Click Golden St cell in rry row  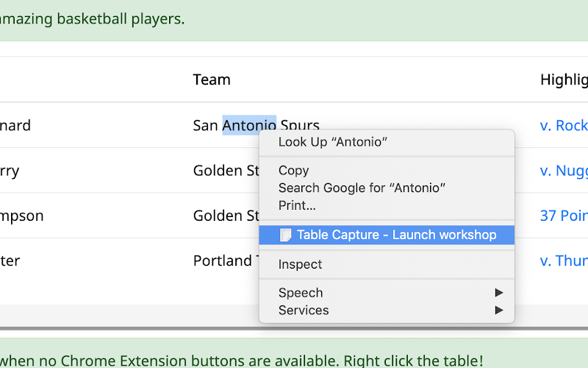click(226, 171)
